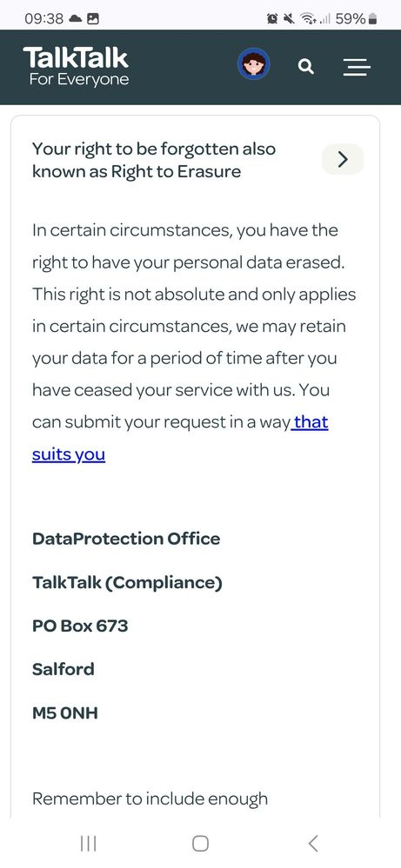
Task: Open the search magnifier icon
Action: [306, 67]
